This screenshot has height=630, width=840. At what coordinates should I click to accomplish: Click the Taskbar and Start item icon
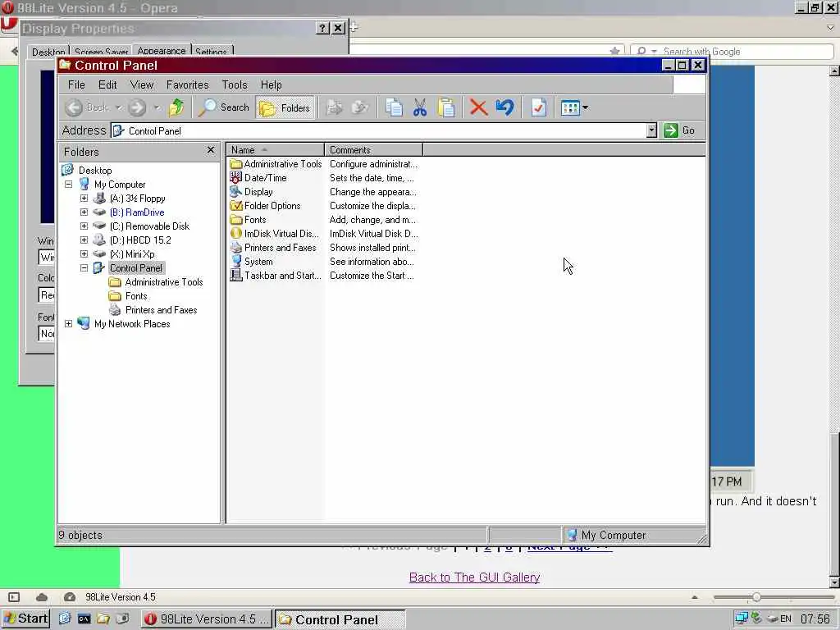coord(235,276)
